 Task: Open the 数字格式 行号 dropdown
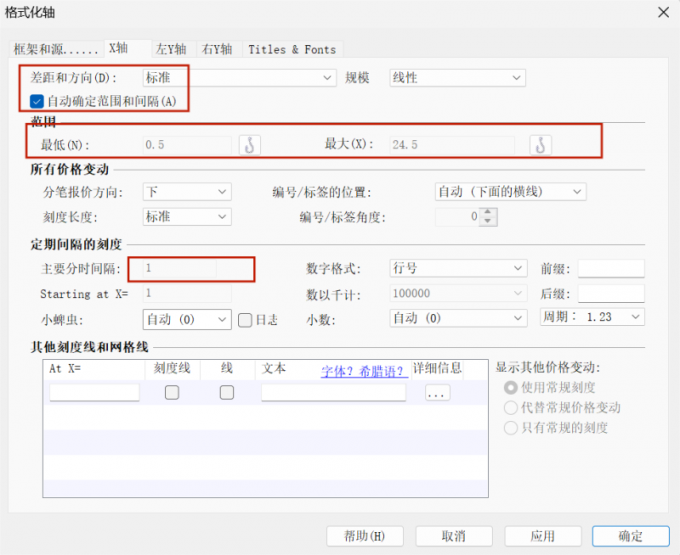click(458, 268)
